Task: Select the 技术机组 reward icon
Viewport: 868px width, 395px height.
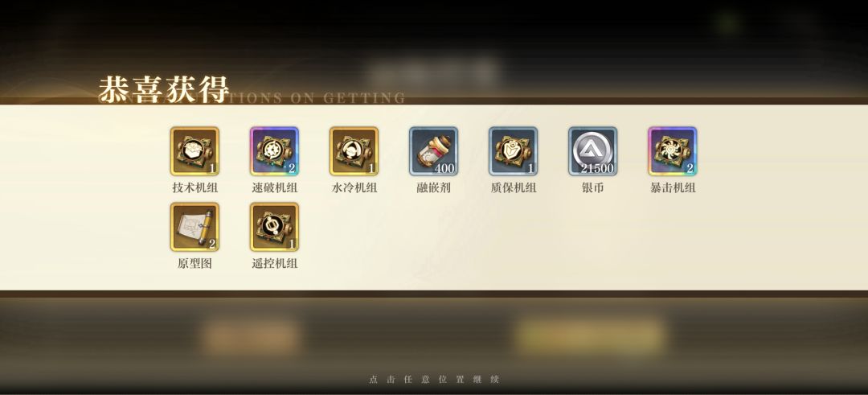Action: (x=194, y=151)
